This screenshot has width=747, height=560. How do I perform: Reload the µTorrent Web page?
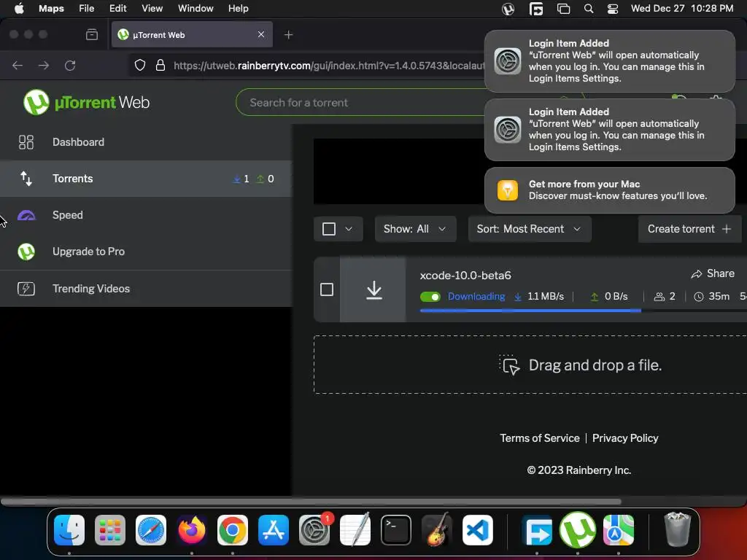coord(71,65)
